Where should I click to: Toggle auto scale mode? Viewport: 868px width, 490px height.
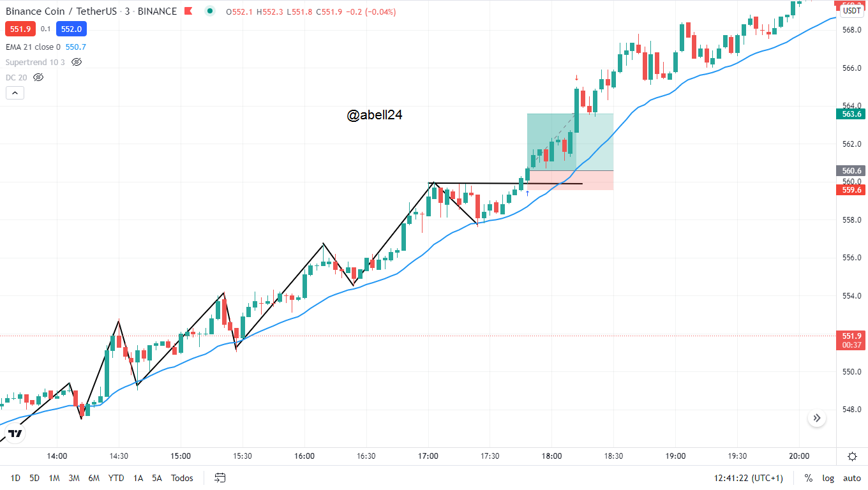pos(851,478)
